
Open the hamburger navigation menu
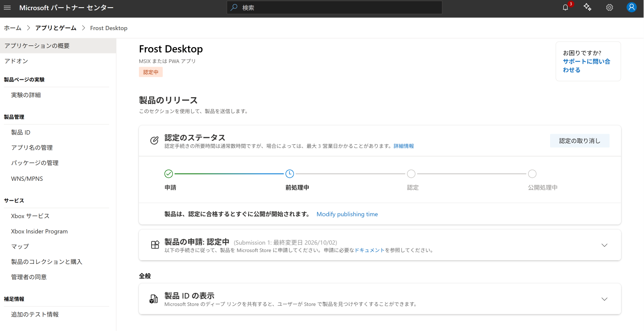pos(7,8)
